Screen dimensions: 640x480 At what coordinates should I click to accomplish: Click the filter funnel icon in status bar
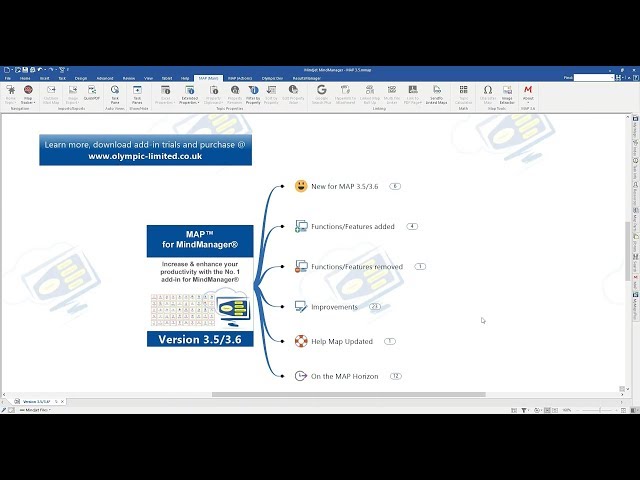pos(524,410)
